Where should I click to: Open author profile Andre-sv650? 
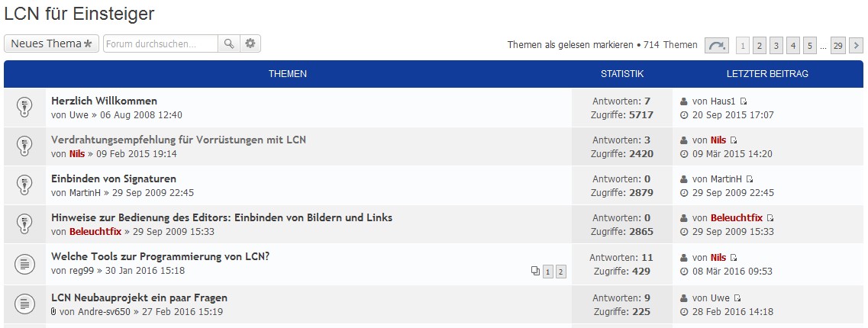95,311
